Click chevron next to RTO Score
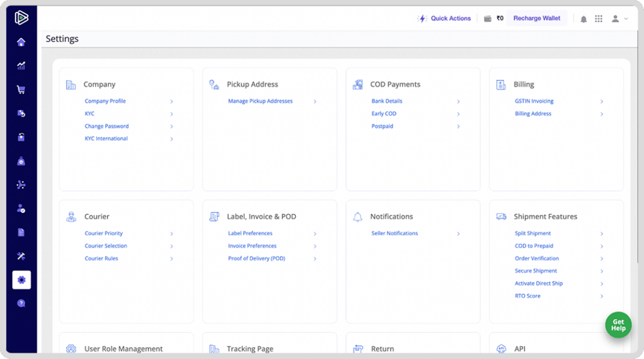Viewport: 644px width, 359px height. [x=602, y=296]
